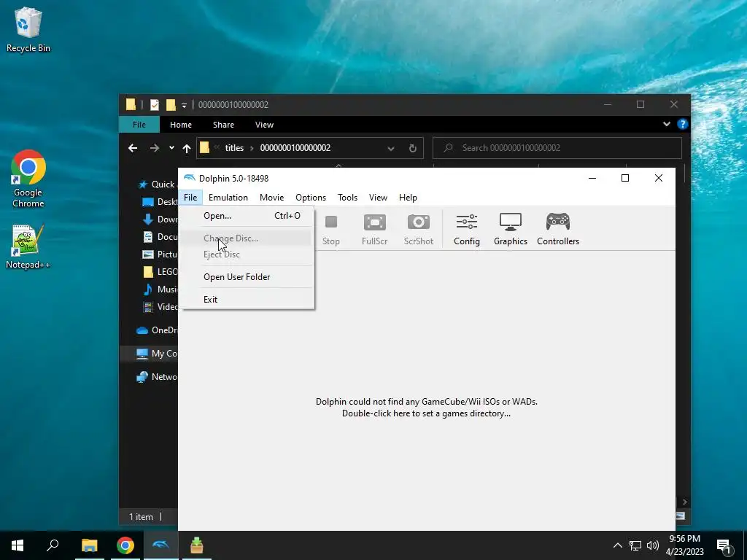
Task: Select Explorer File ribbon tab
Action: [x=139, y=124]
